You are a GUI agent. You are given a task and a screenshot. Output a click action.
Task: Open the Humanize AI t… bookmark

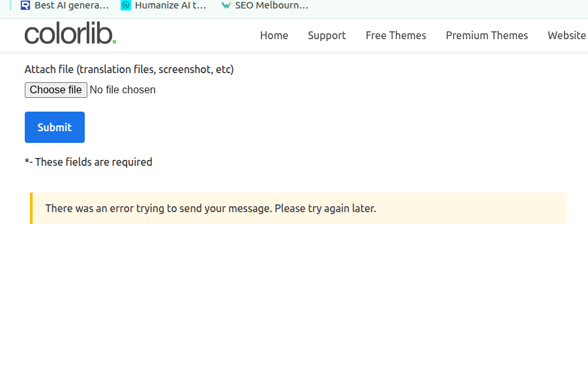[164, 5]
